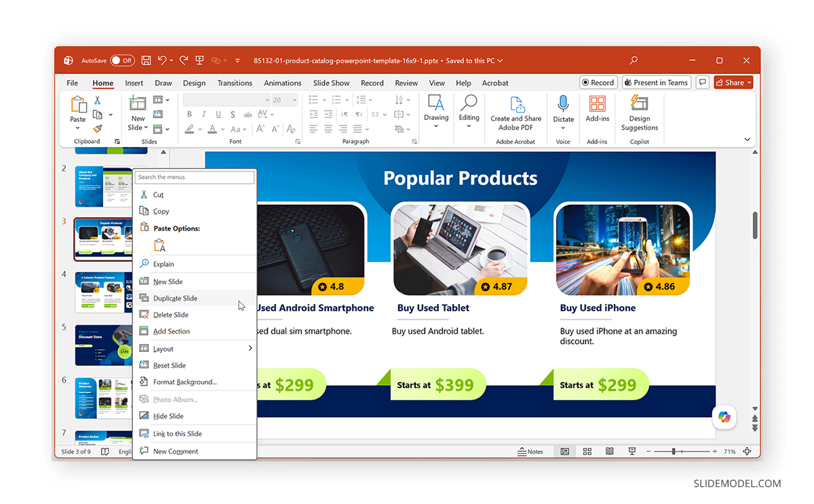Click the New Slide icon in ribbon

[138, 104]
